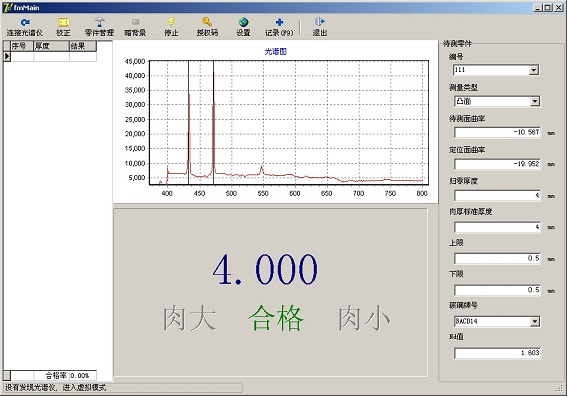Screen dimensions: 567x396
Task: Click the 4.000 thickness reading
Action: click(265, 269)
